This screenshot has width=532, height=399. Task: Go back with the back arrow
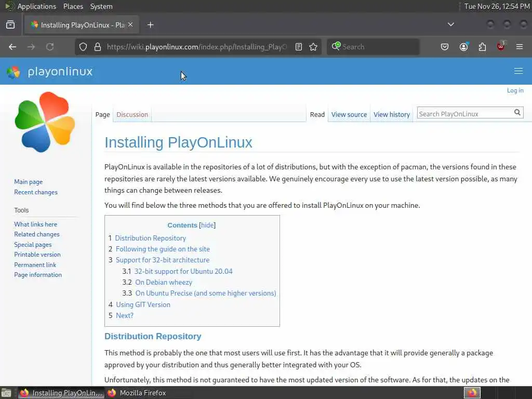(x=12, y=47)
